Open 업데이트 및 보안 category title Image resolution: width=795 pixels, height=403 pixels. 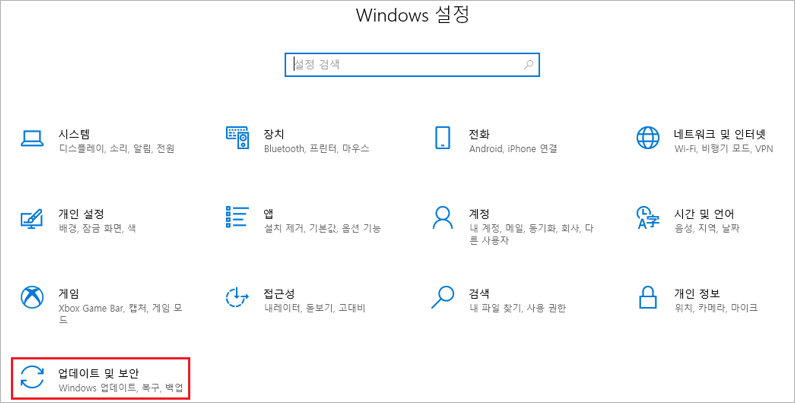click(x=98, y=374)
